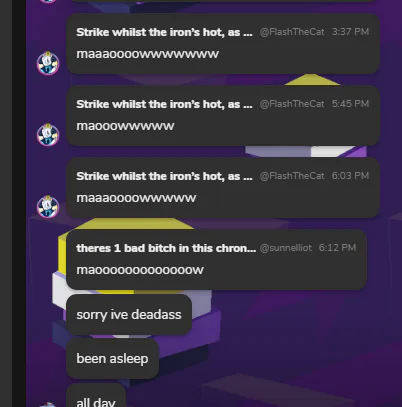Viewport: 402px width, 407px height.
Task: Open the avatar beside the 3:37 PM message
Action: (48, 63)
